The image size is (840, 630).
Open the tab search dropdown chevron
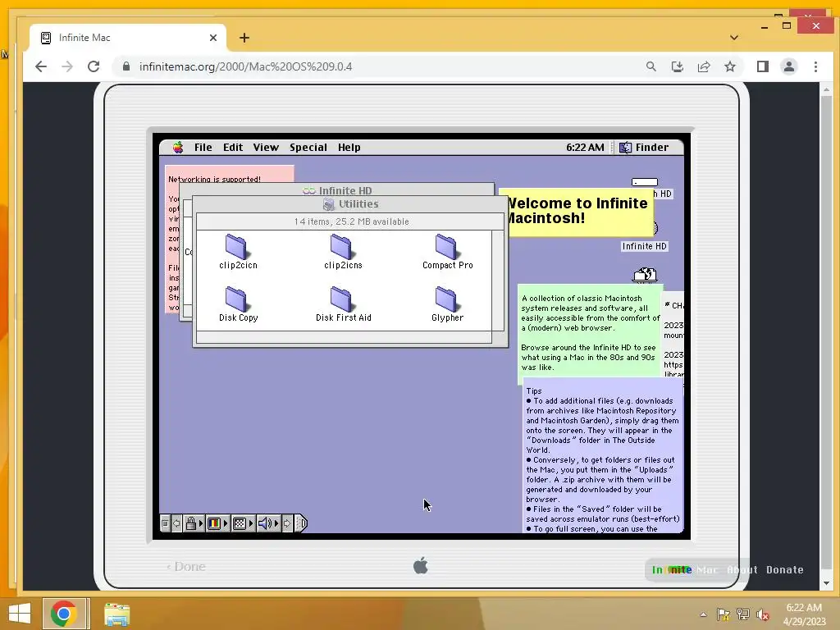734,38
